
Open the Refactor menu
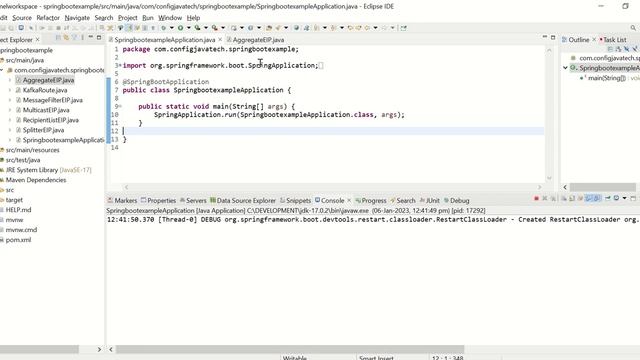[48, 18]
